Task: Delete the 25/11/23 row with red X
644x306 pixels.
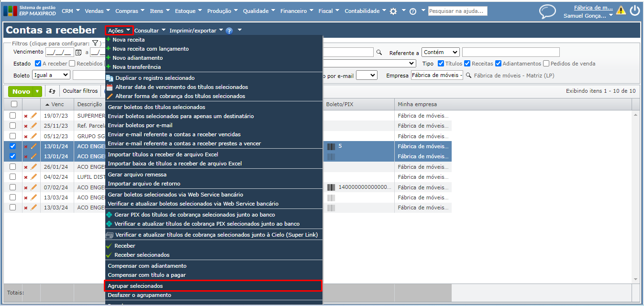Action: point(26,126)
